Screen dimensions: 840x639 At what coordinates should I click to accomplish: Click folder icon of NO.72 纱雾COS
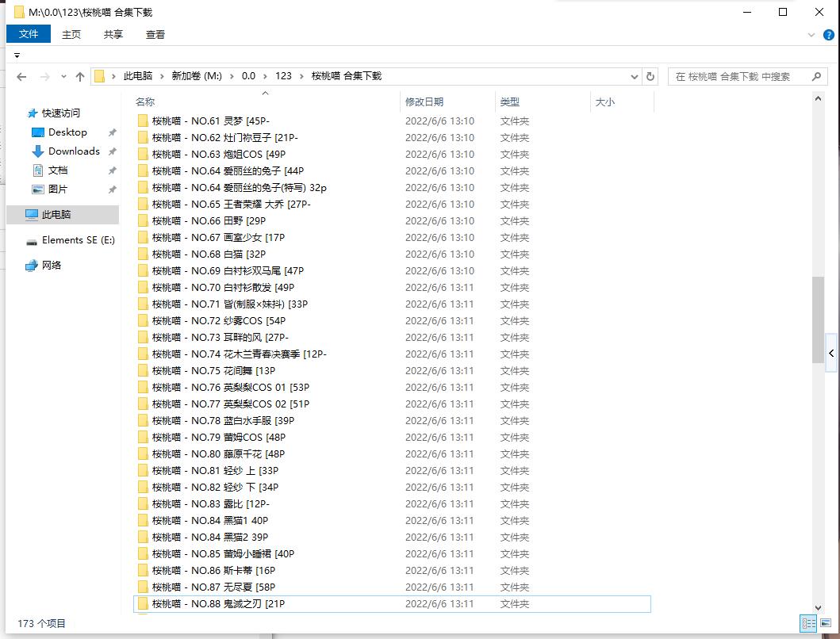pos(143,321)
